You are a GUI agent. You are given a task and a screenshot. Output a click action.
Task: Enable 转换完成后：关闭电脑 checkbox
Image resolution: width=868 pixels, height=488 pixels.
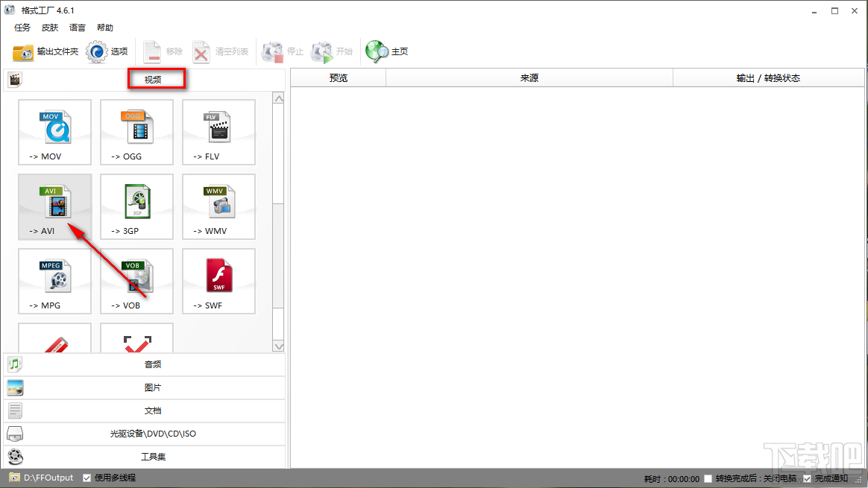pos(708,478)
